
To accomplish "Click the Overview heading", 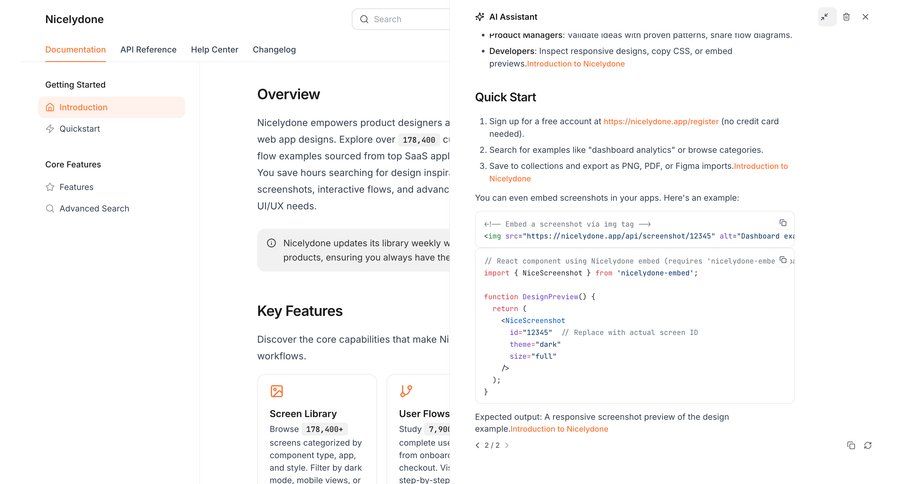I will point(289,95).
